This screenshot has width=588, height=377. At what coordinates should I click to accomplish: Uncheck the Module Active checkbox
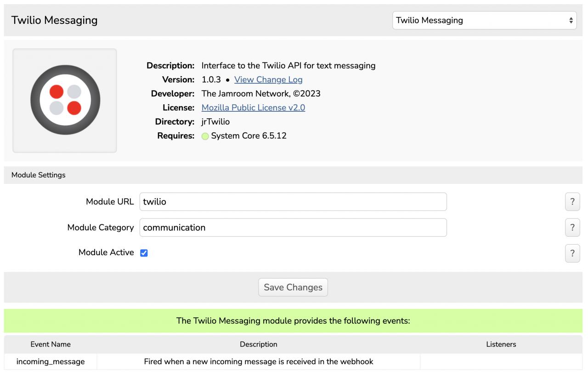[x=144, y=253]
